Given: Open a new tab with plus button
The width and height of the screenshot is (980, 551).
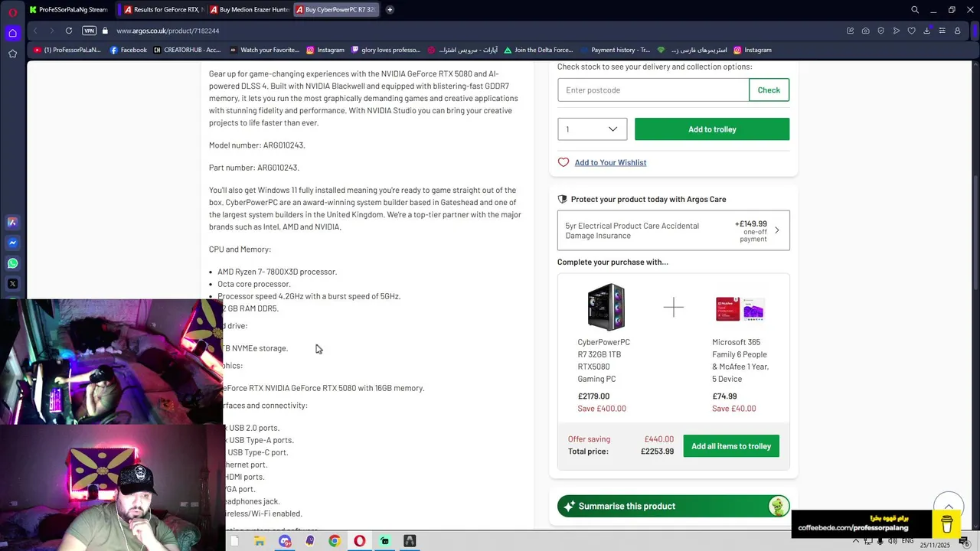Looking at the screenshot, I should 390,10.
